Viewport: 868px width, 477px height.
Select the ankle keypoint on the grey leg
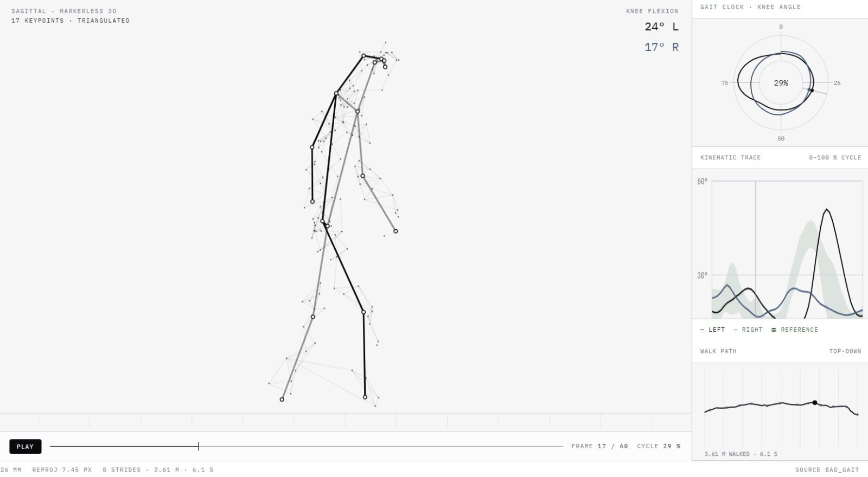(282, 399)
